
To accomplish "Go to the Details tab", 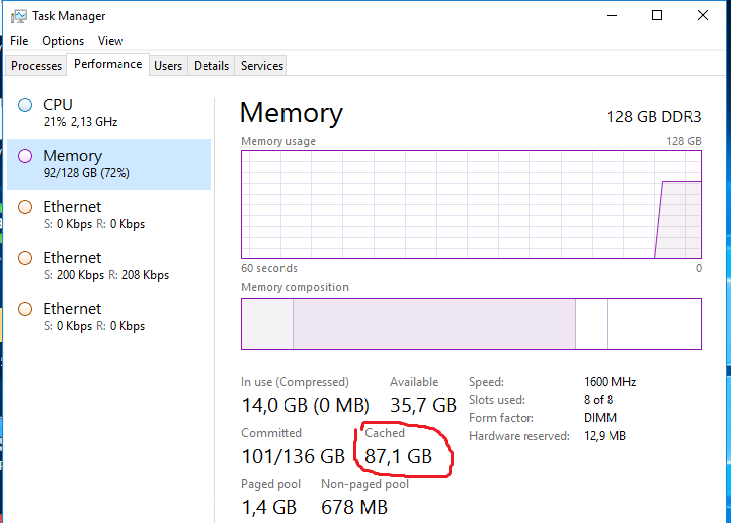I will 211,66.
